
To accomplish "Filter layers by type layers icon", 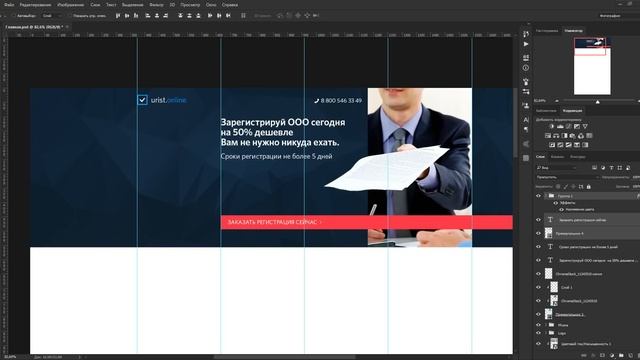I will pos(611,168).
